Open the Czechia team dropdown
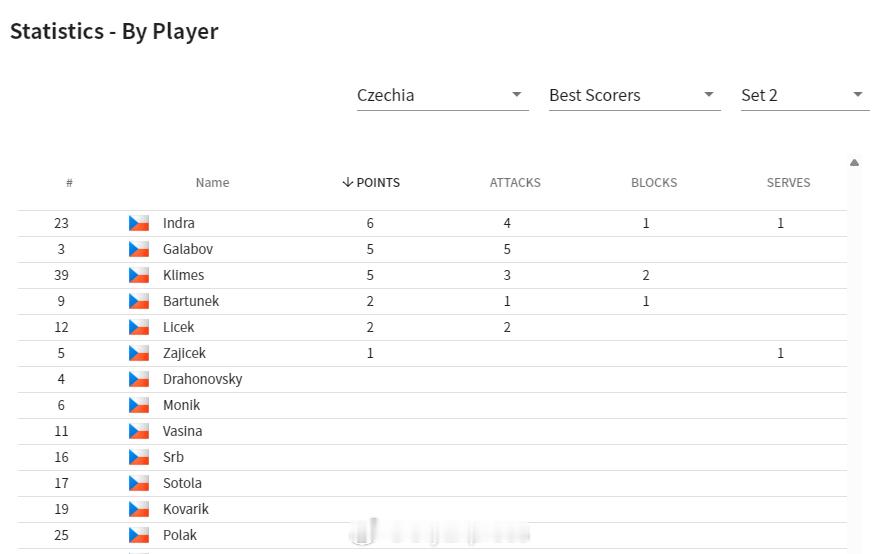881x554 pixels. 442,96
